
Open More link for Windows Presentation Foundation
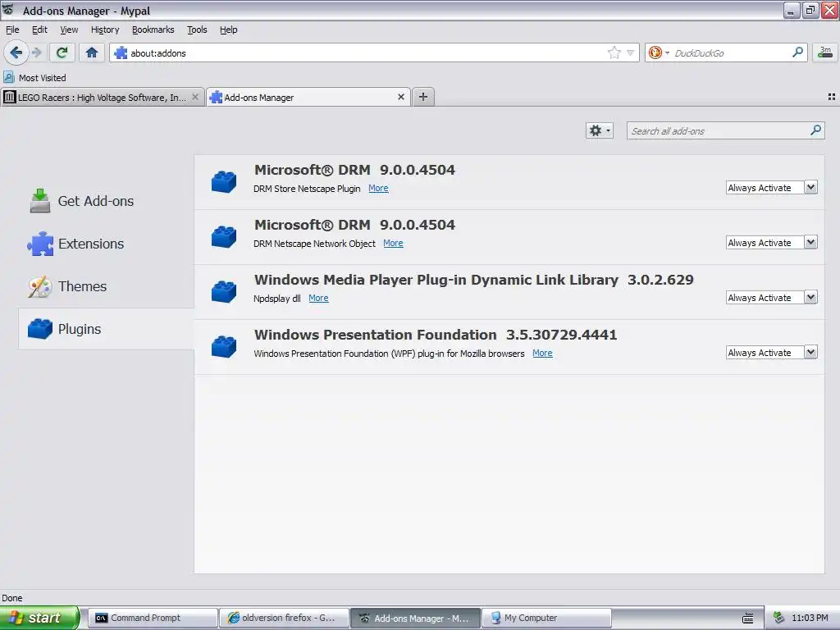click(x=542, y=353)
